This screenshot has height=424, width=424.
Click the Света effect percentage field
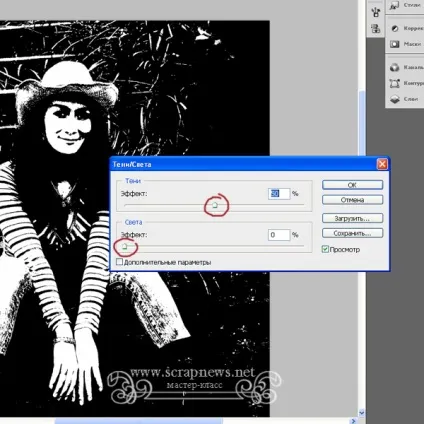279,235
